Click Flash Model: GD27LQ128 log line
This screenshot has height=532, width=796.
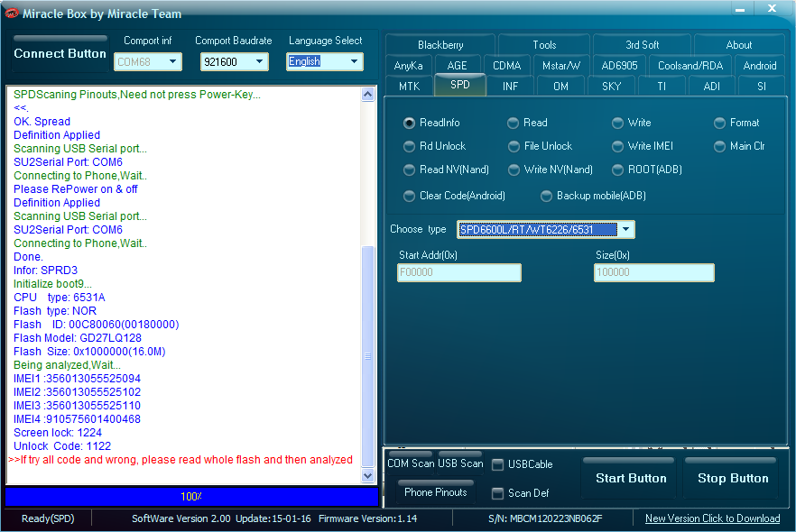(78, 338)
